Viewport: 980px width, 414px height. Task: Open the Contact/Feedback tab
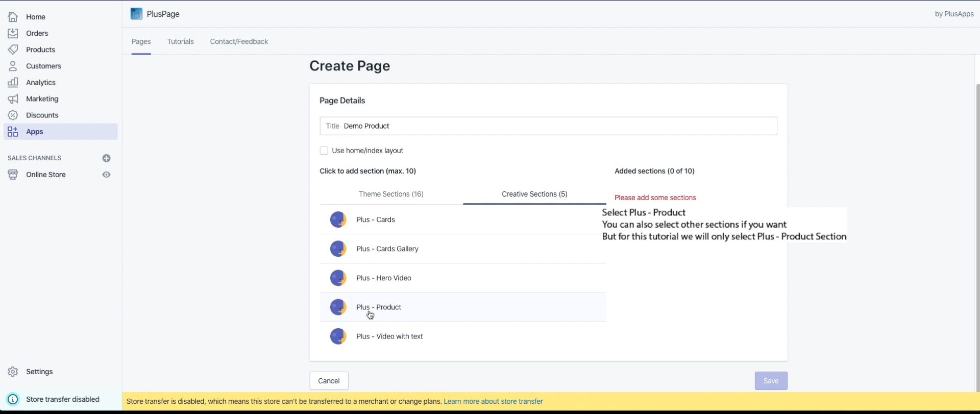(x=239, y=41)
